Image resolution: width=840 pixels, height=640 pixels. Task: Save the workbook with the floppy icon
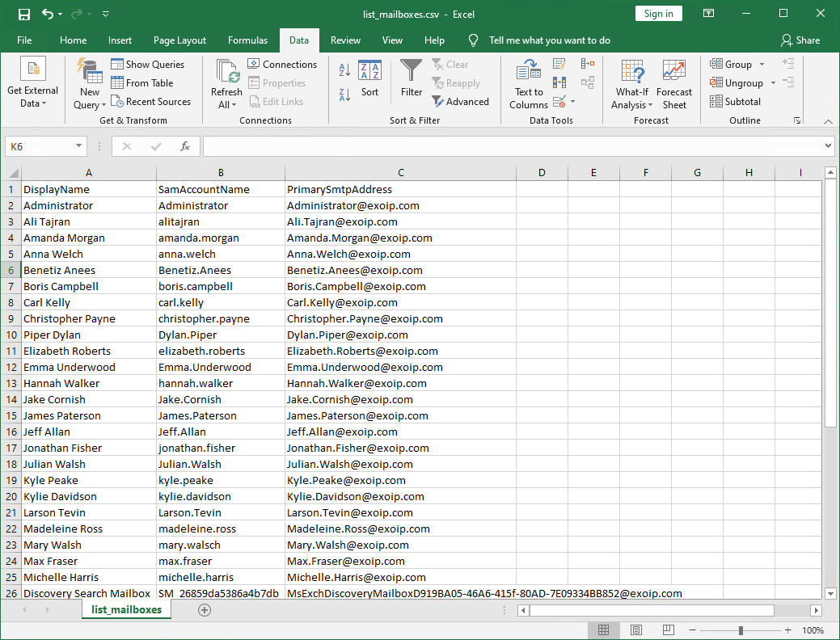click(24, 15)
